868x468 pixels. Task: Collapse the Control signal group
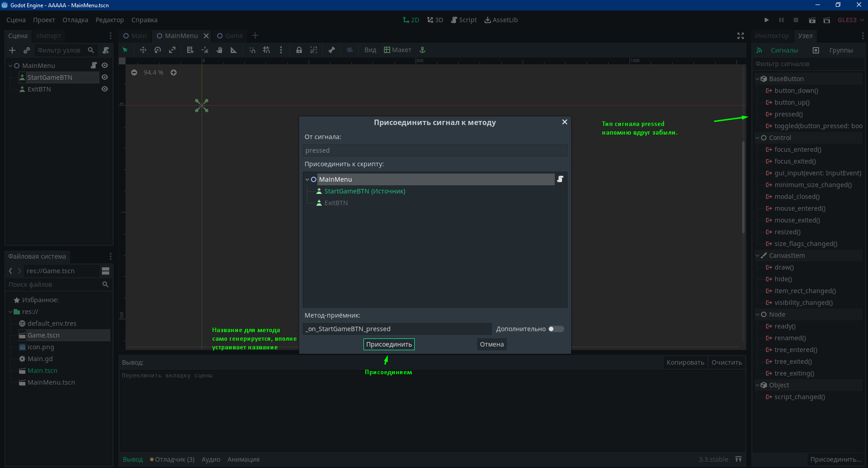(x=757, y=138)
